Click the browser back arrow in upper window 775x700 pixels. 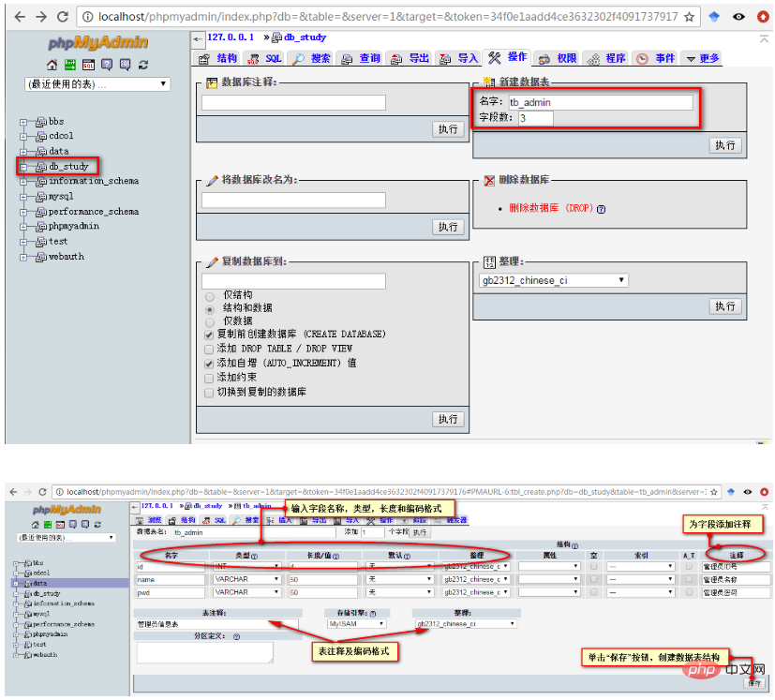pyautogui.click(x=20, y=17)
